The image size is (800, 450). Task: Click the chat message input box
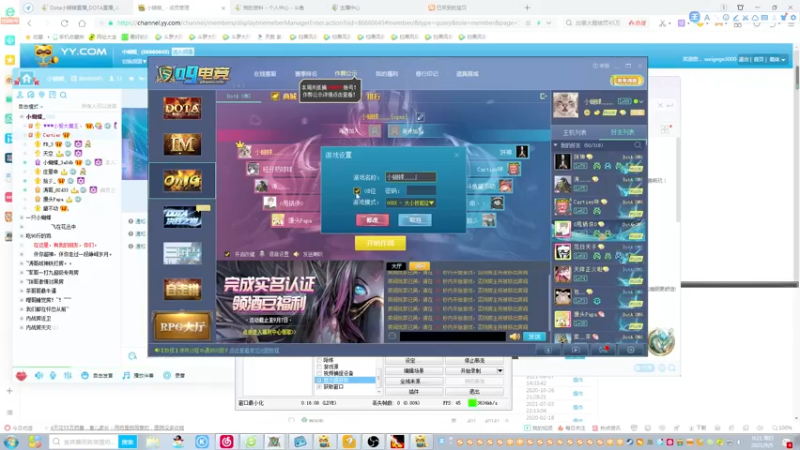click(x=453, y=337)
